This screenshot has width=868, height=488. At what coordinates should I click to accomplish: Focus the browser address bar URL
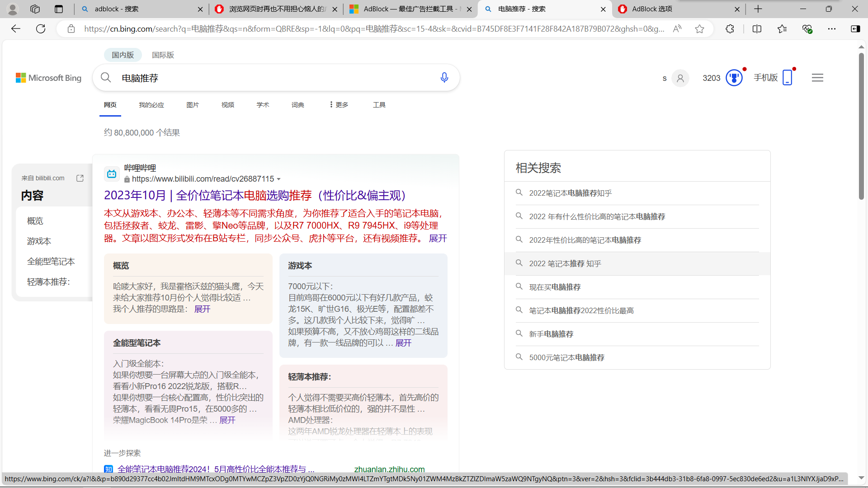374,29
